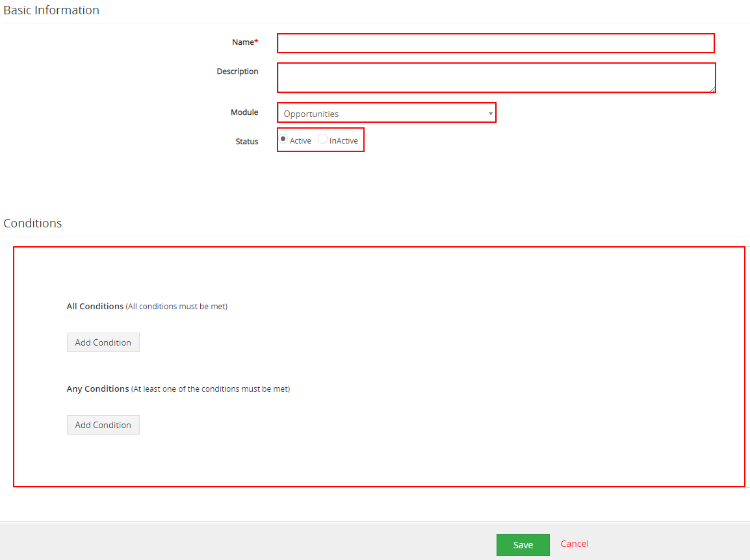This screenshot has width=750, height=560.
Task: Click the Description box resize handle
Action: (712, 89)
